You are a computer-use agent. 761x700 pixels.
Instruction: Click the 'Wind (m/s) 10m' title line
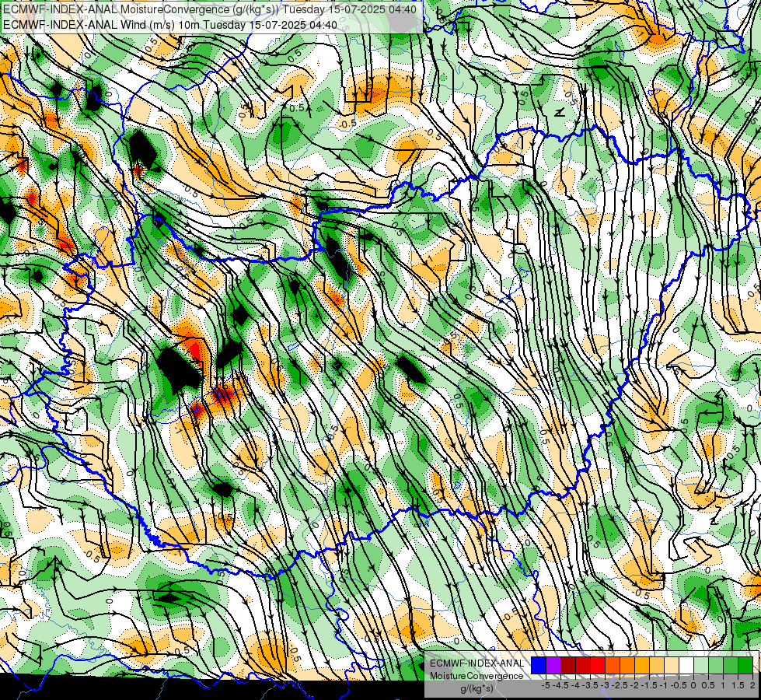click(x=170, y=24)
